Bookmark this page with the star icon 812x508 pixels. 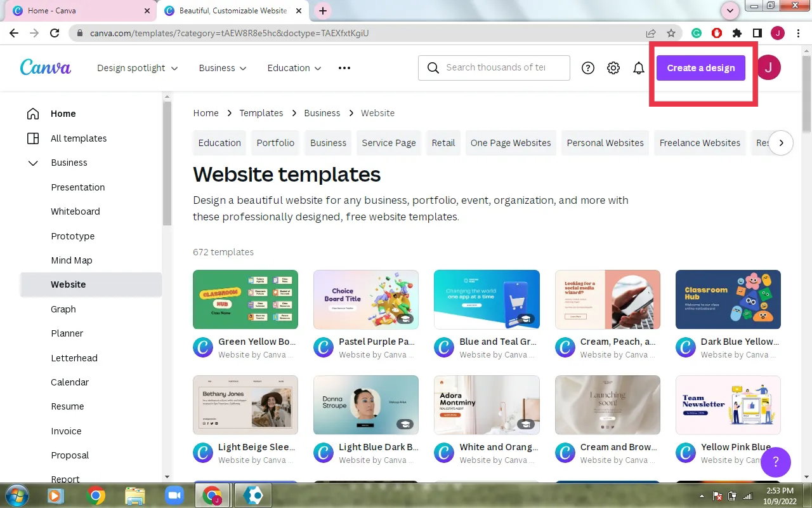tap(671, 33)
